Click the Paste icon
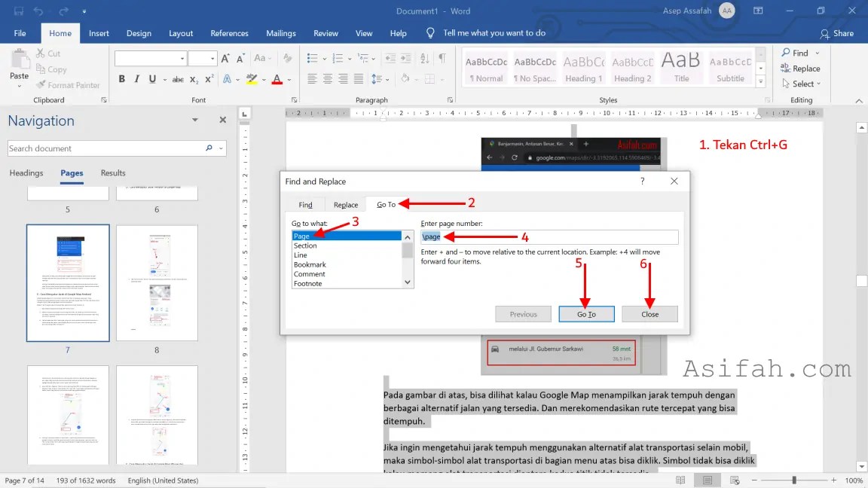This screenshot has width=868, height=488. point(20,66)
